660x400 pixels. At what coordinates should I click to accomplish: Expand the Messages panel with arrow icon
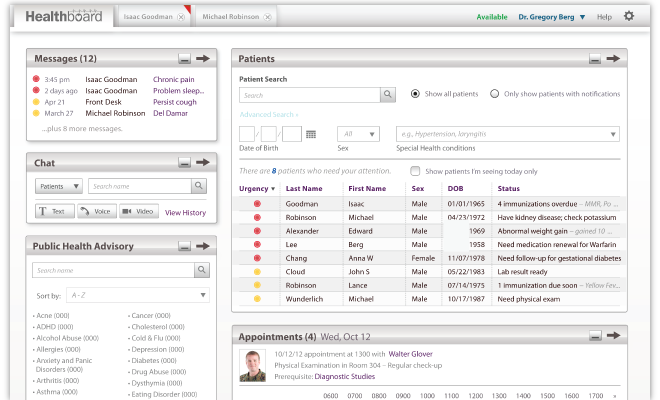203,59
